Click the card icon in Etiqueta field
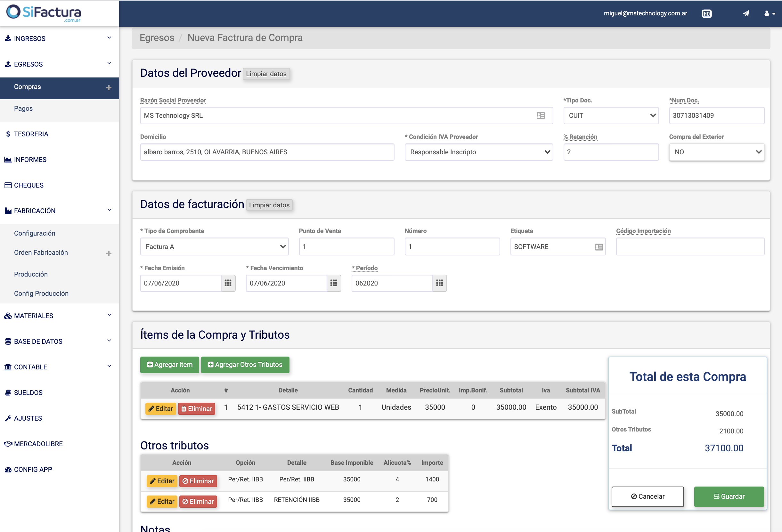This screenshot has width=782, height=532. (599, 247)
